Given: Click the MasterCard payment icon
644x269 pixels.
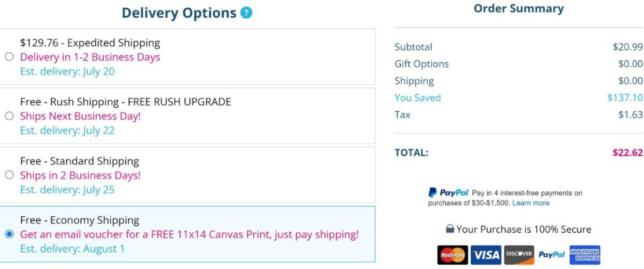Looking at the screenshot, I should point(452,255).
